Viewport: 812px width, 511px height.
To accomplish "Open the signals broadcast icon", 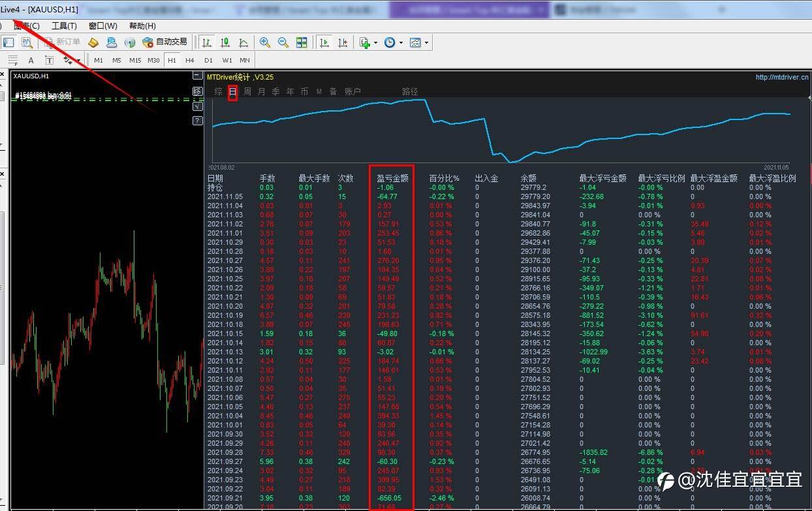I will (130, 42).
